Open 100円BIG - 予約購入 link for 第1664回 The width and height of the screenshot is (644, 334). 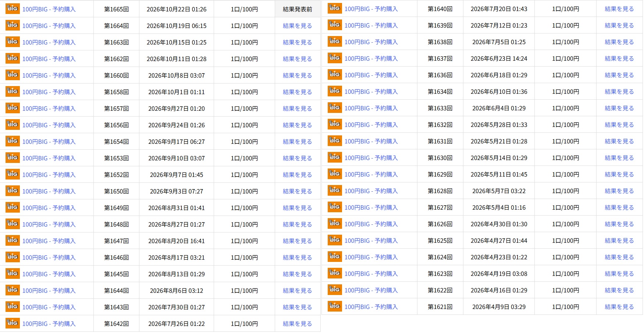coord(49,26)
